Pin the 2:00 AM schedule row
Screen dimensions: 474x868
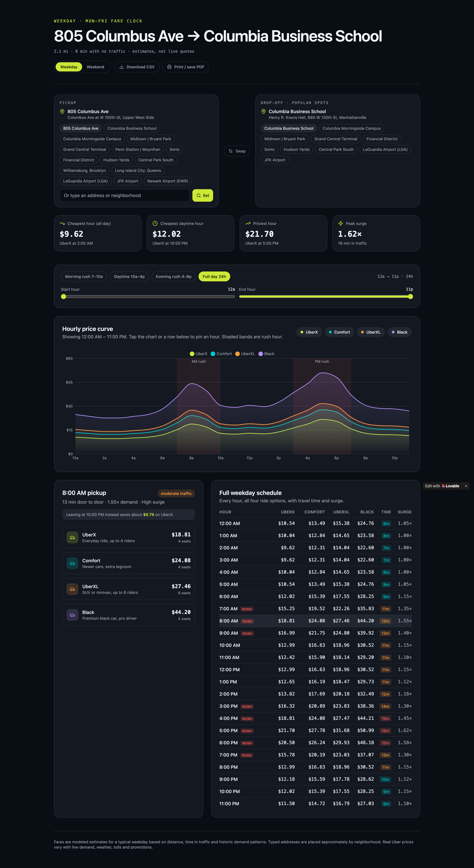coord(315,548)
